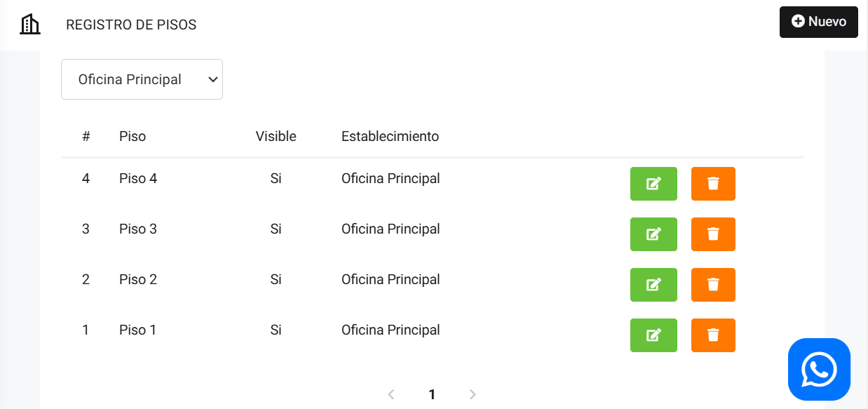Open the WhatsApp chat widget
Viewport: 868px width, 409px height.
point(819,369)
